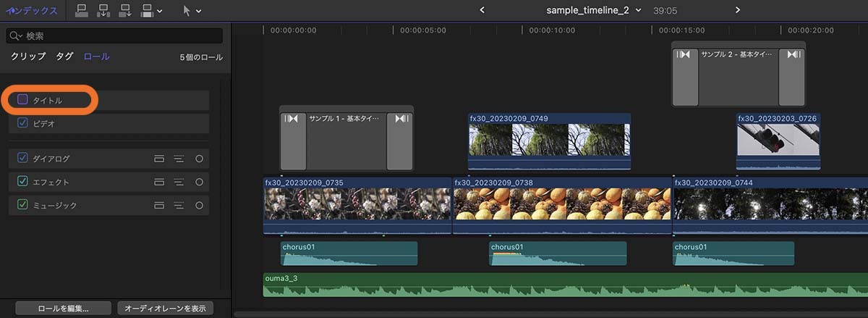
Task: Click the append clip to storyline icon
Action: [x=125, y=10]
